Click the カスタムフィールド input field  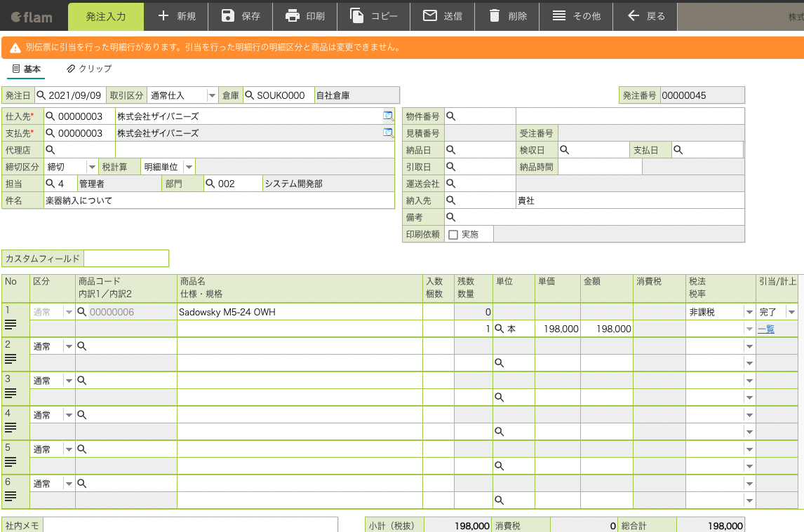point(126,259)
